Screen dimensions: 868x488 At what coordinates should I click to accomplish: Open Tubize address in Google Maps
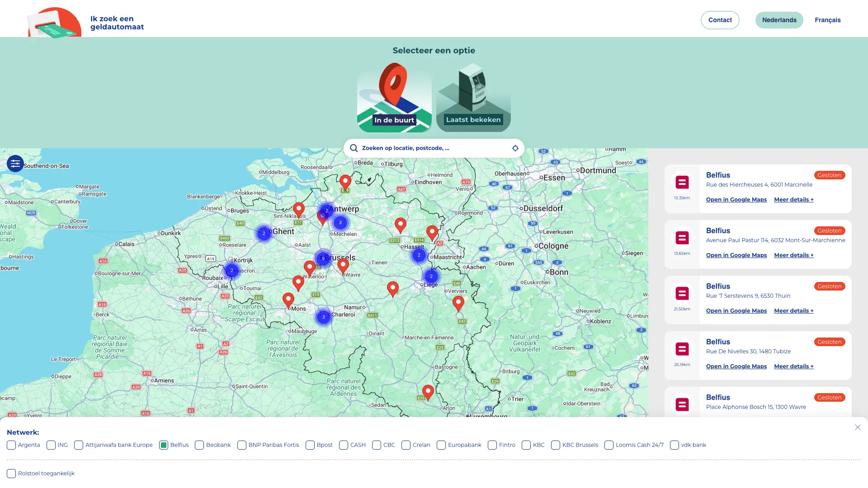click(736, 366)
